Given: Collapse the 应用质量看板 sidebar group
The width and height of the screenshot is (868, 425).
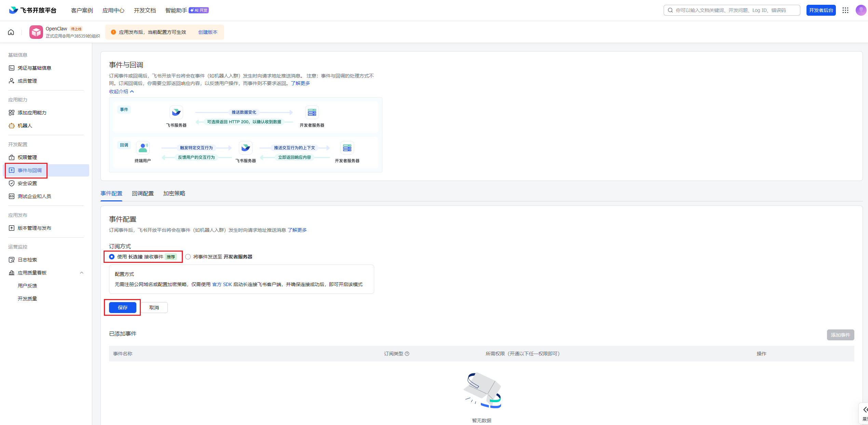Looking at the screenshot, I should pyautogui.click(x=82, y=273).
